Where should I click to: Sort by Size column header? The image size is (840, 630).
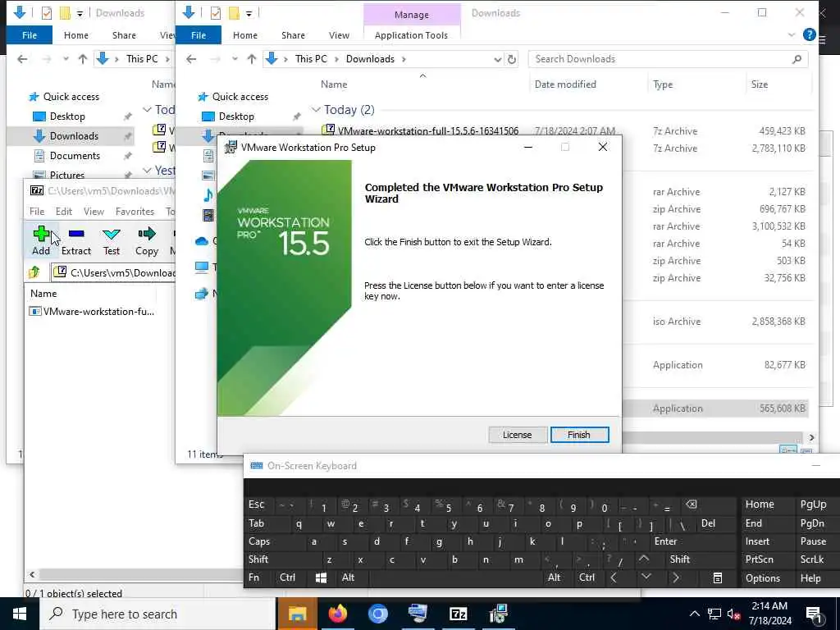759,84
